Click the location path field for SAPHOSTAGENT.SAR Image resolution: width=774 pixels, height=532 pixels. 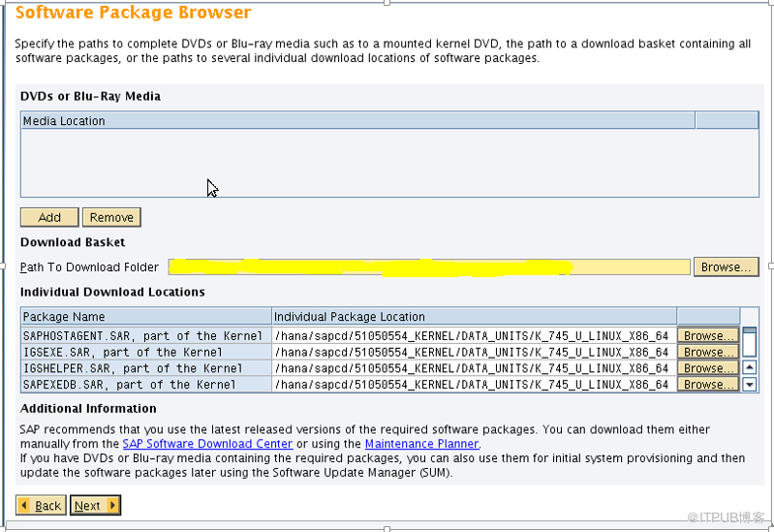pos(475,335)
